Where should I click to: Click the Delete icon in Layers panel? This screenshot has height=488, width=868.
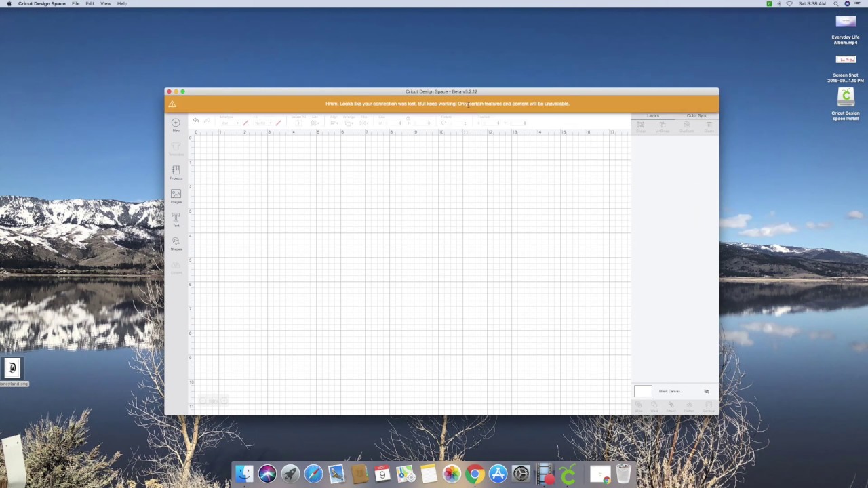[x=709, y=125]
